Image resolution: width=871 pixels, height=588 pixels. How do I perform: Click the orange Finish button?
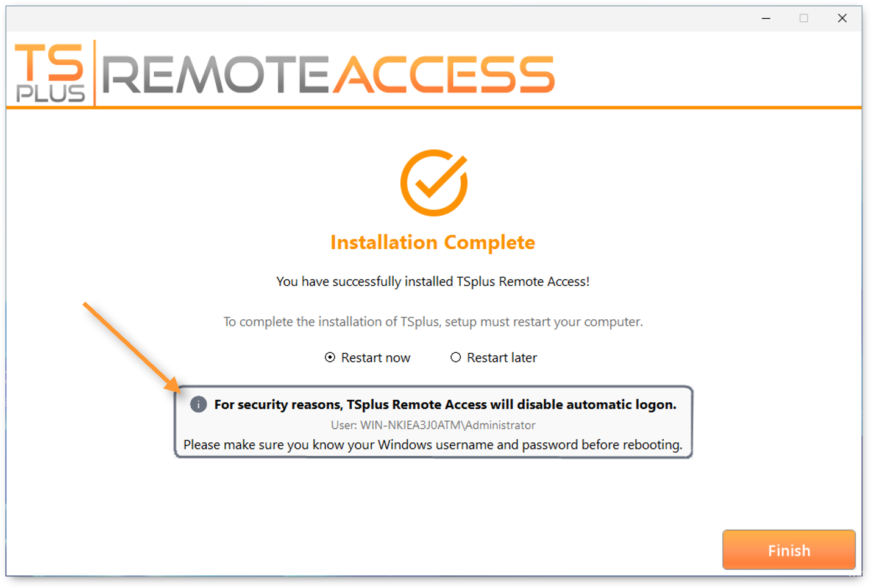[x=789, y=550]
